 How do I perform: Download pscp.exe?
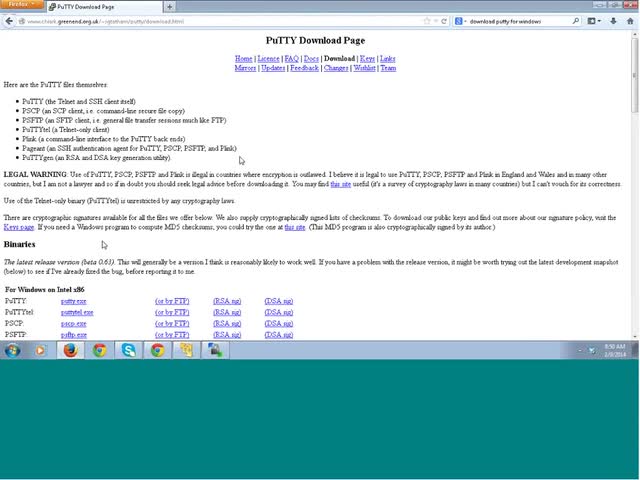tap(73, 324)
